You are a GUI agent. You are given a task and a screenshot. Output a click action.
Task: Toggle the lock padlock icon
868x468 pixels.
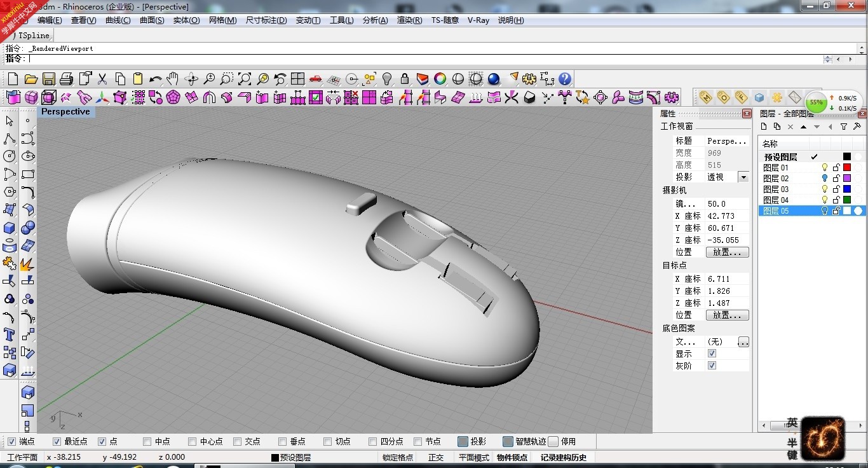(x=404, y=79)
